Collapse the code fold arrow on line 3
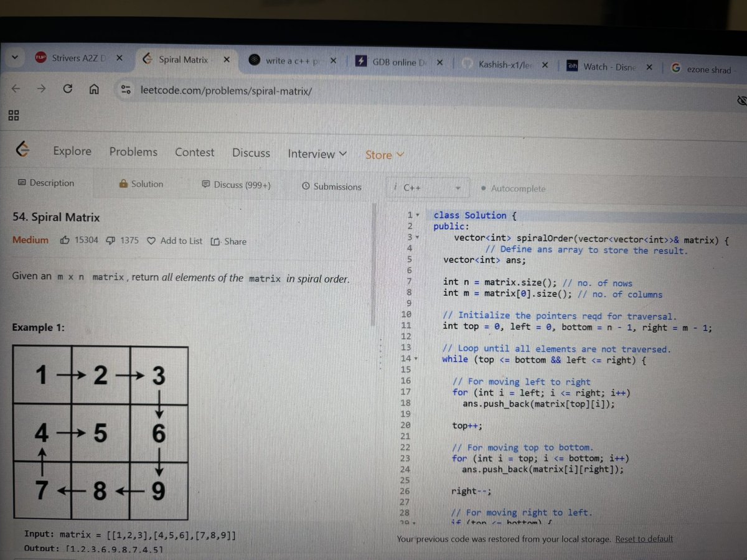The height and width of the screenshot is (560, 747). coord(417,238)
